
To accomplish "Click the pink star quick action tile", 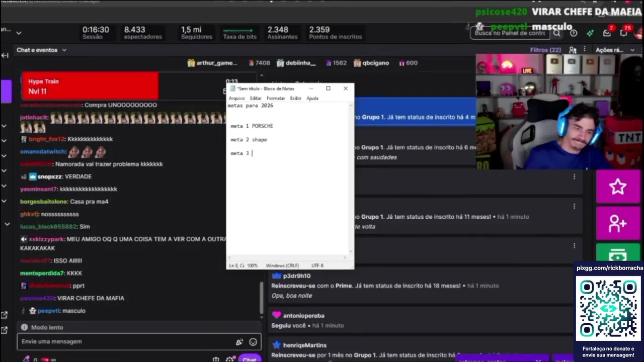I will (618, 187).
